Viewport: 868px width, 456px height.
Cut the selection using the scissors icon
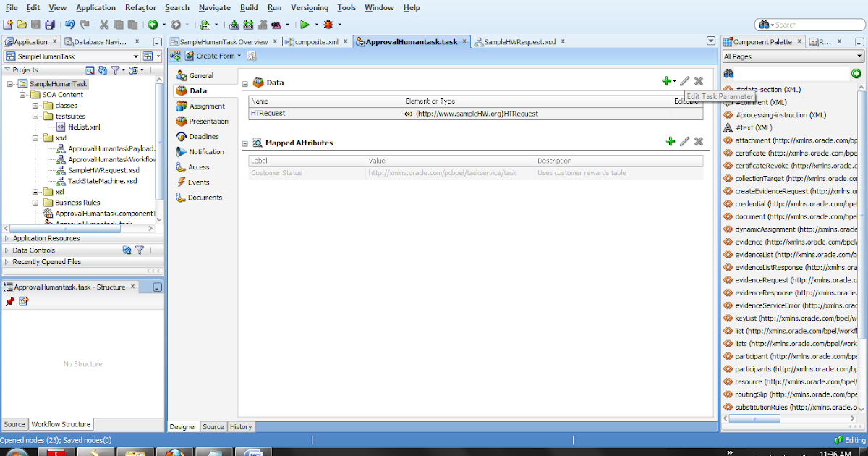point(104,24)
